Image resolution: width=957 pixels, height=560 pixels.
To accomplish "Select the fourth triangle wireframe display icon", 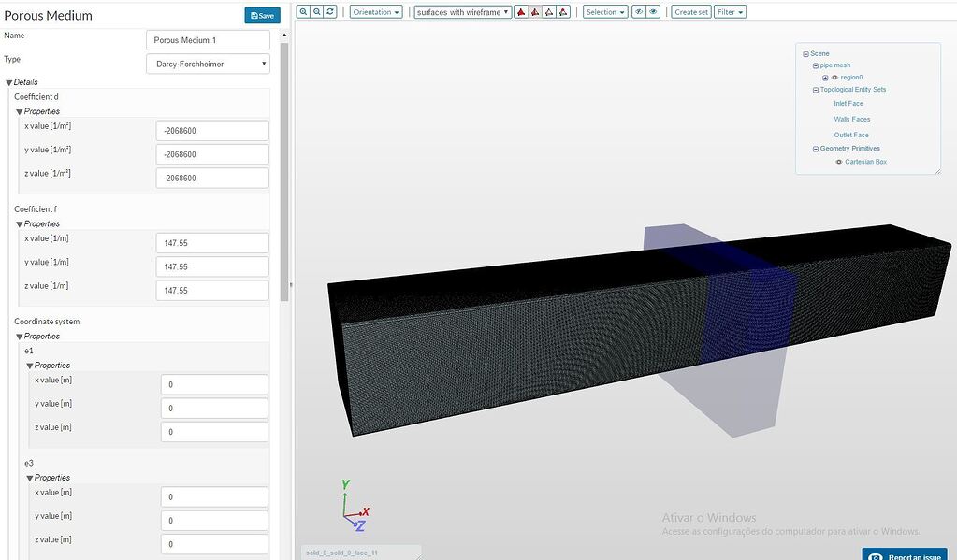I will 563,11.
